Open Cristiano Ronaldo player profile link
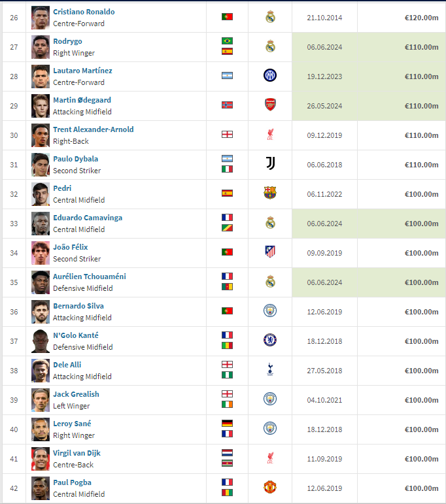The width and height of the screenshot is (446, 504). click(x=84, y=12)
